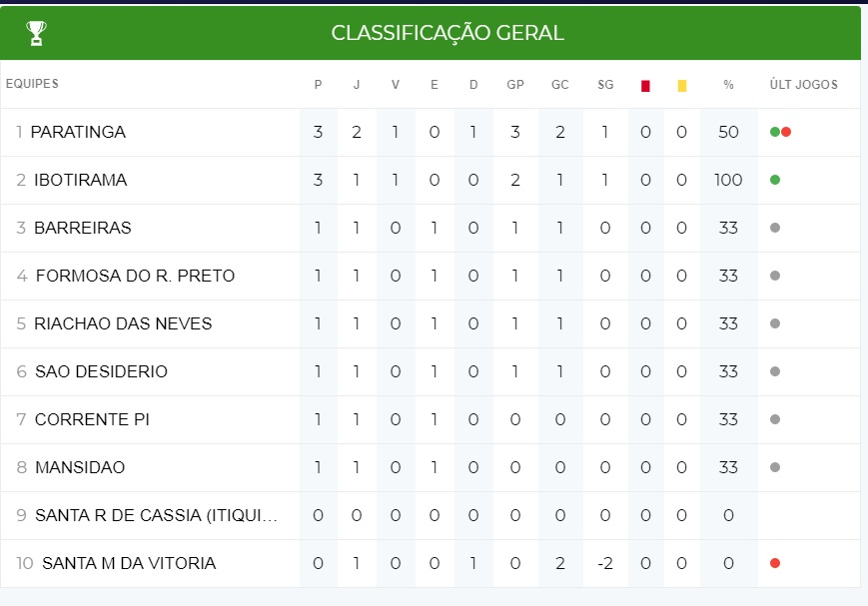Select the CORRENTE PI team name

(x=92, y=419)
